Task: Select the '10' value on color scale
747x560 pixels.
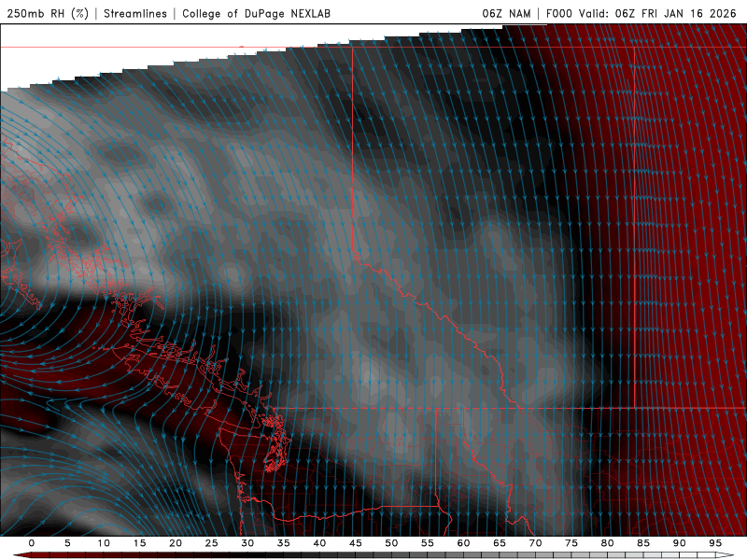Action: [x=104, y=543]
